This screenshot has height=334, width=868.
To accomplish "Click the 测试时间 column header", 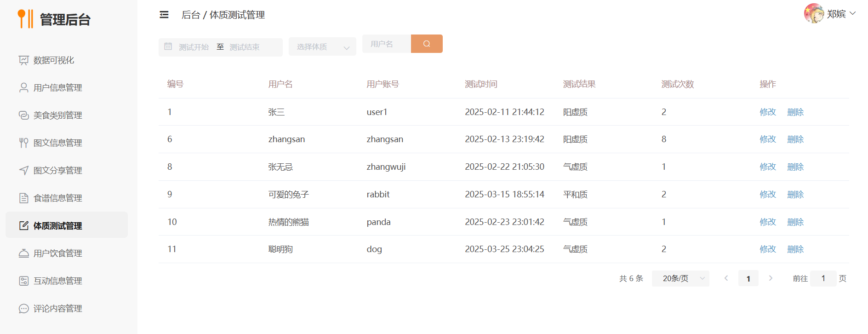I will tap(481, 84).
